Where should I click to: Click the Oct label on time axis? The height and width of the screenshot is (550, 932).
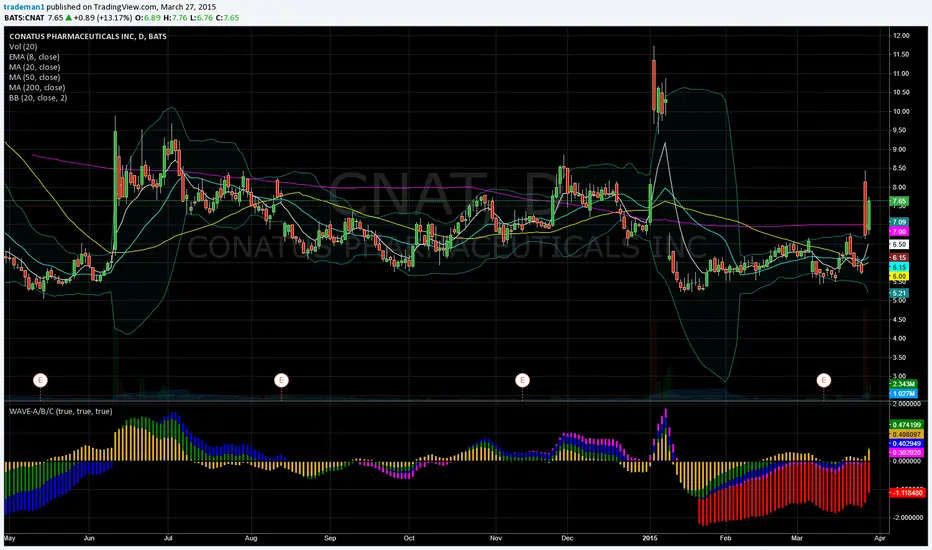[x=409, y=538]
